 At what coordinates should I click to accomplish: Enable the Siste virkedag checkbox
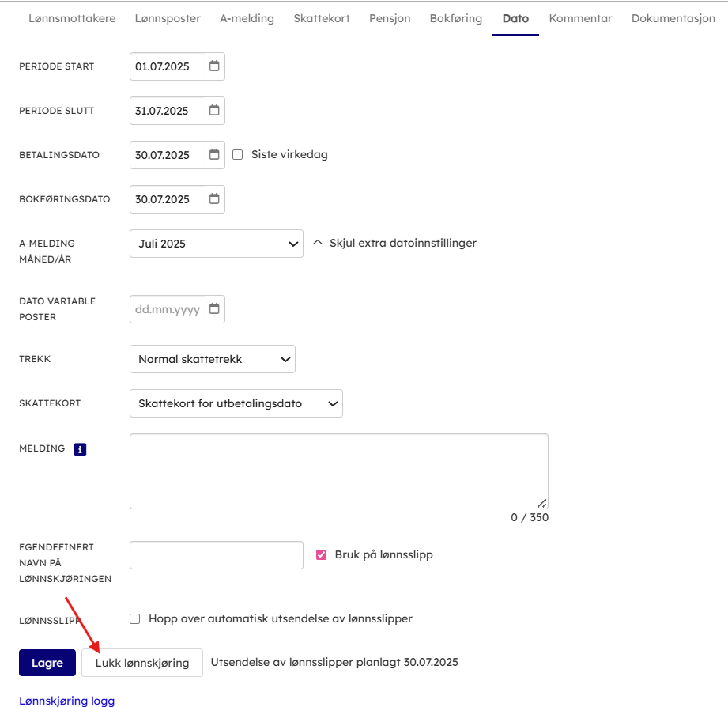pos(237,155)
